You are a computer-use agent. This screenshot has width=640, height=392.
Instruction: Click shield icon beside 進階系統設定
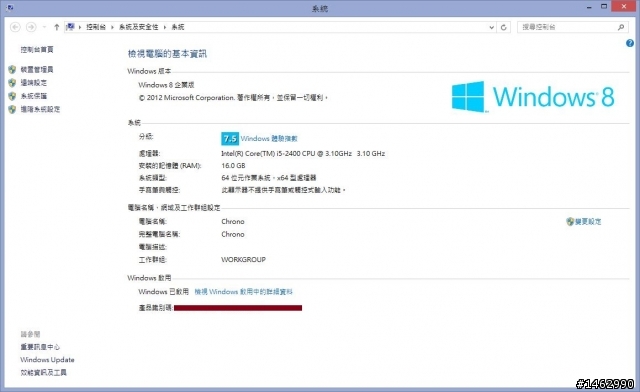pos(12,109)
